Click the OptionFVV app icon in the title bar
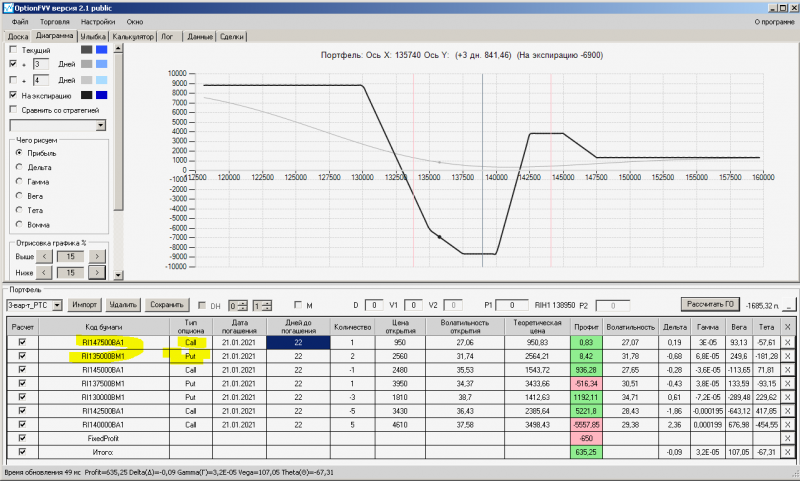 (x=8, y=8)
